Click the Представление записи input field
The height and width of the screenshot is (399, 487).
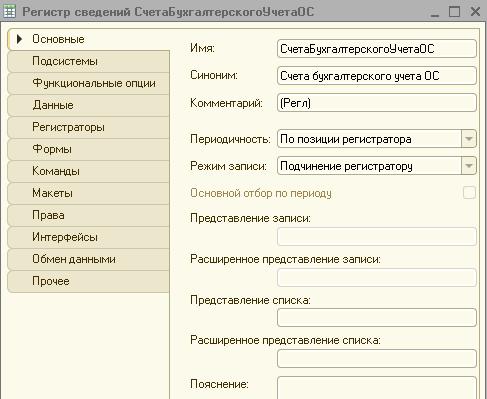pyautogui.click(x=377, y=237)
